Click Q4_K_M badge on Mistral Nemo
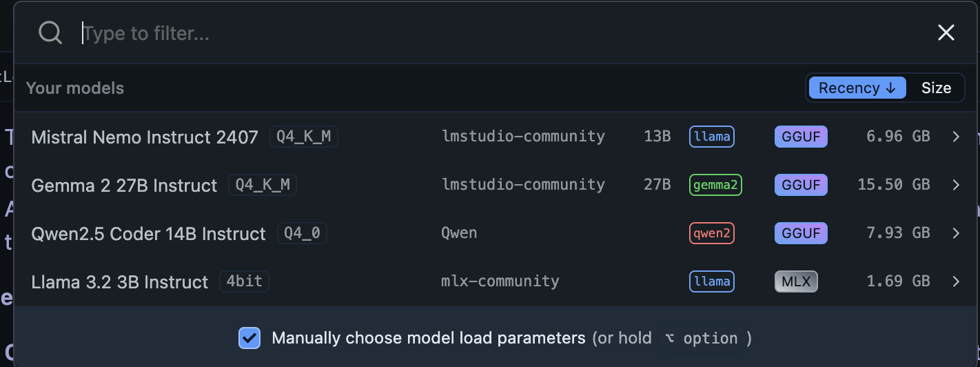Viewport: 980px width, 367px height. (303, 137)
